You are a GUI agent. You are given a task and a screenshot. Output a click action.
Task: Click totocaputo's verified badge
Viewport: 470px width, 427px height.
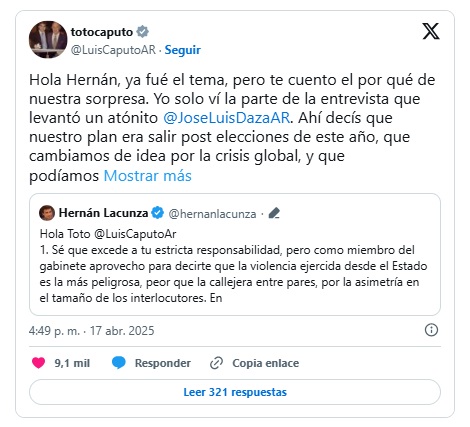click(143, 32)
